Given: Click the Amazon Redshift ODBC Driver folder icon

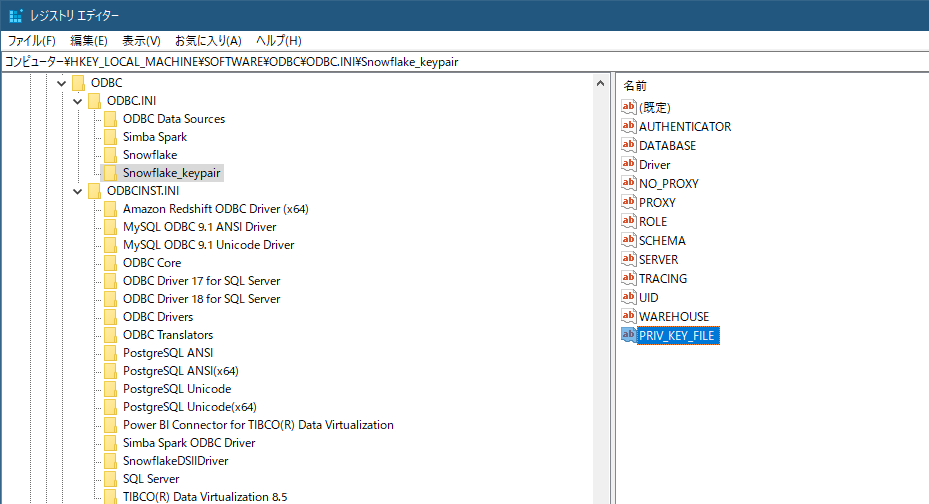Looking at the screenshot, I should click(x=110, y=209).
